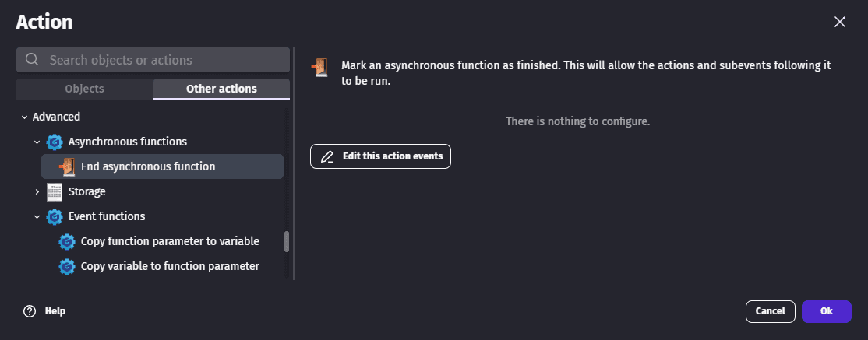Click the Storage table icon
The image size is (868, 340).
pyautogui.click(x=55, y=191)
